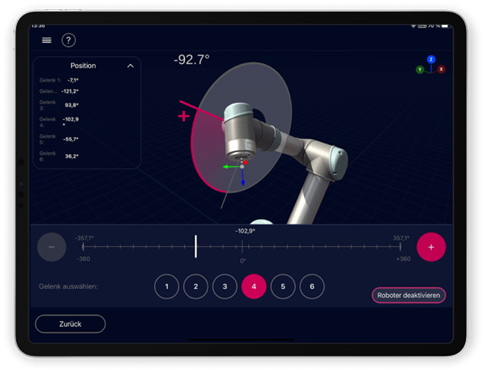Select joint 2 button
The height and width of the screenshot is (372, 485).
(x=196, y=286)
